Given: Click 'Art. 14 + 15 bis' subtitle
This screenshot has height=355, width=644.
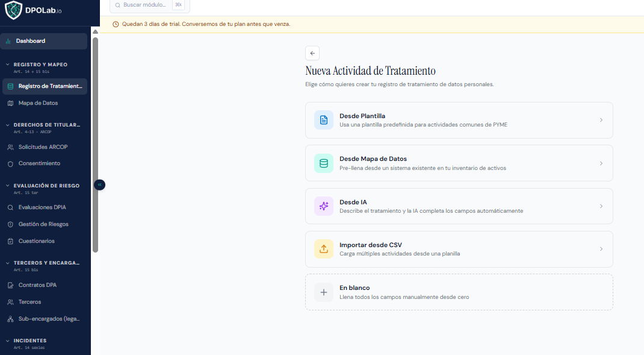Looking at the screenshot, I should point(31,72).
